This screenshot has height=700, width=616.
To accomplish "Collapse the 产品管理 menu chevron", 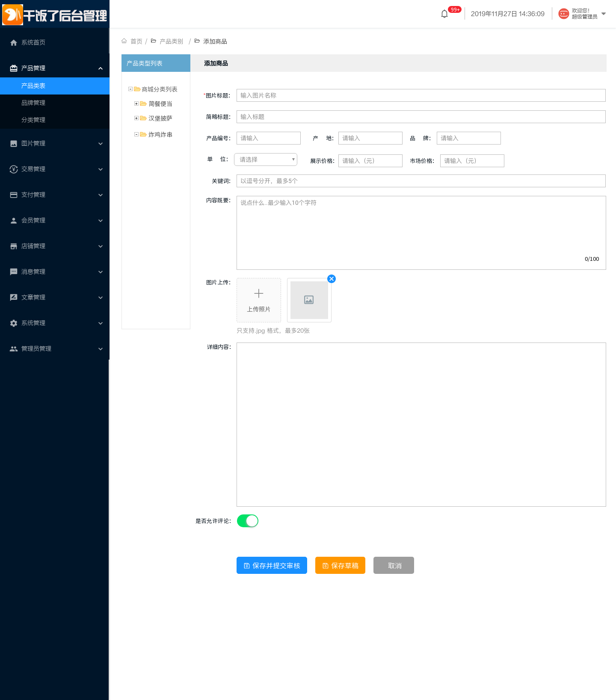I will click(101, 68).
